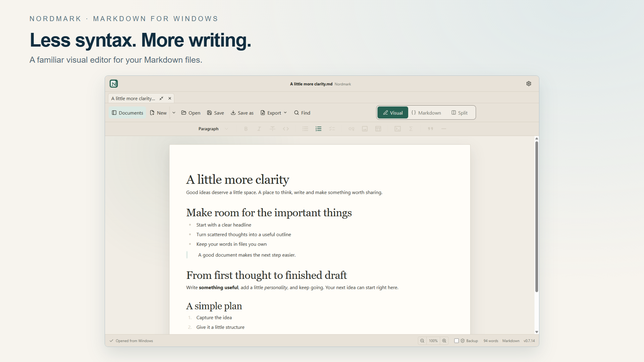
Task: Insert a bulleted list
Action: coord(305,129)
